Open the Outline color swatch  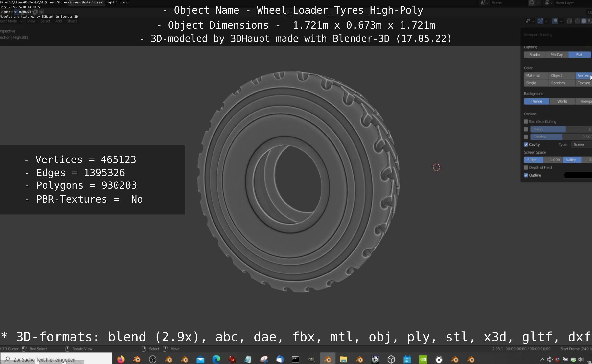(x=578, y=175)
